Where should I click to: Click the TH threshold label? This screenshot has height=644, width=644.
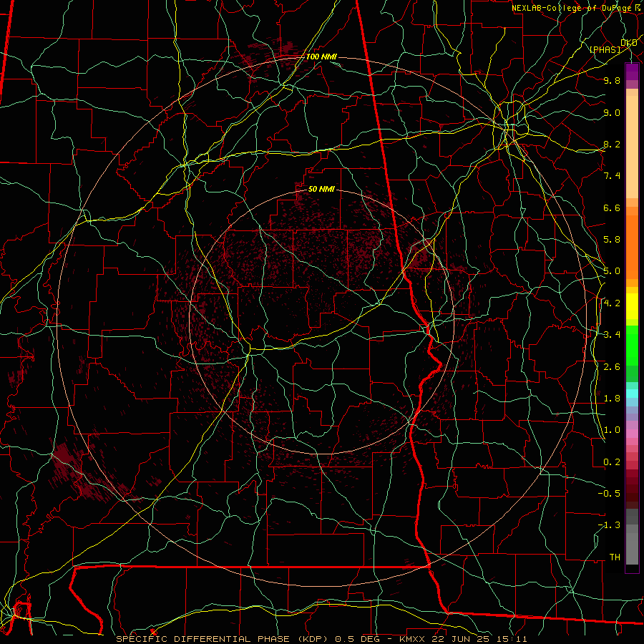coord(615,557)
